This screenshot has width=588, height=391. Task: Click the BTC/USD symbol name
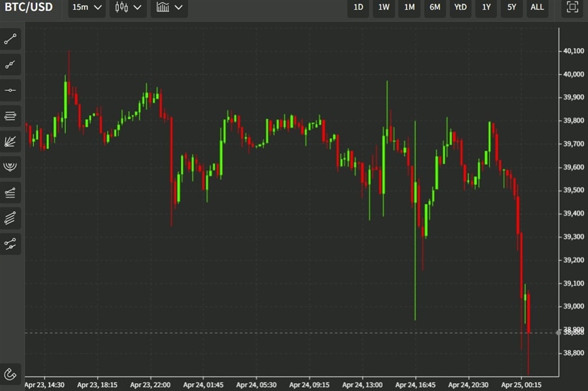(29, 7)
